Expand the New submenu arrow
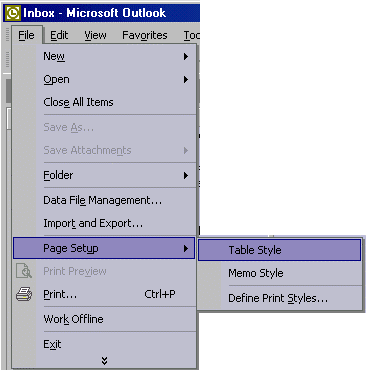The width and height of the screenshot is (366, 371). 186,56
